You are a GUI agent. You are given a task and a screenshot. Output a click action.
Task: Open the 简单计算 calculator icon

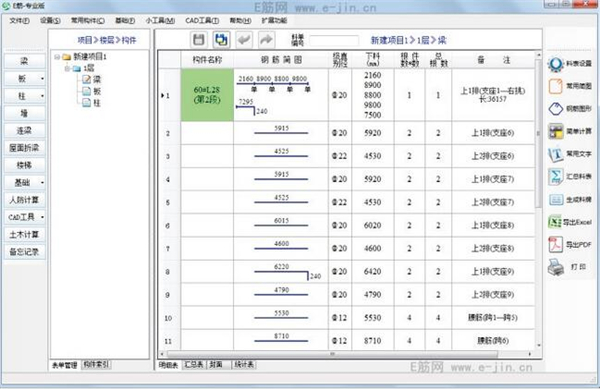555,131
